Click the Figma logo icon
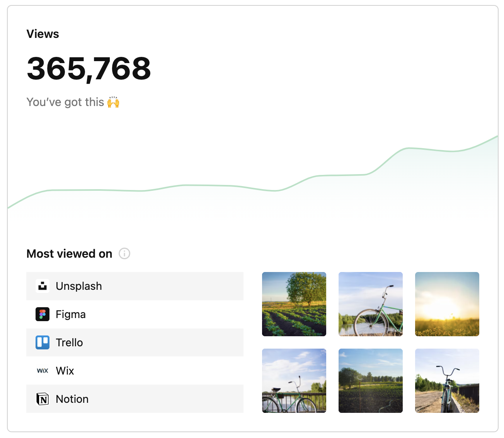The image size is (504, 438). (43, 314)
